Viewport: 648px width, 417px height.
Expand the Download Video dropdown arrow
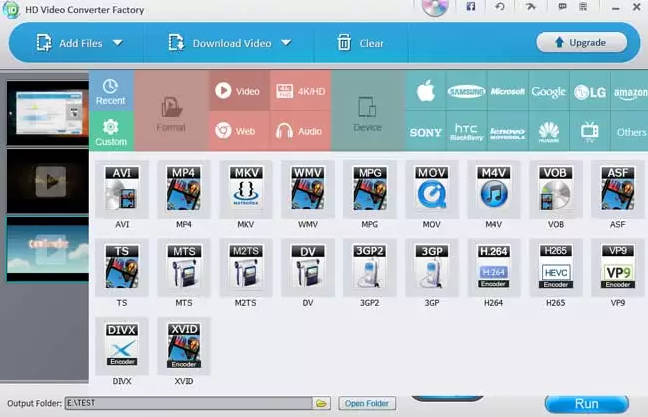point(285,43)
